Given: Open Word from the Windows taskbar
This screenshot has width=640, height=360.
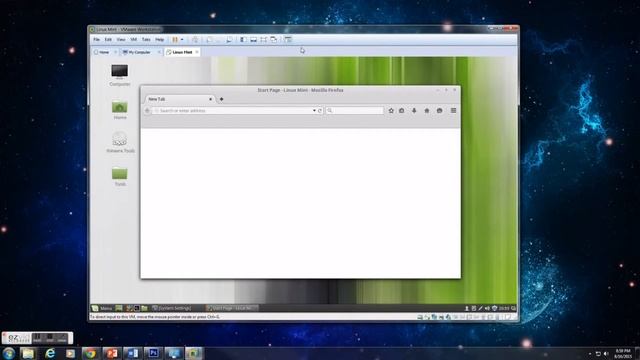Looking at the screenshot, I should (132, 353).
